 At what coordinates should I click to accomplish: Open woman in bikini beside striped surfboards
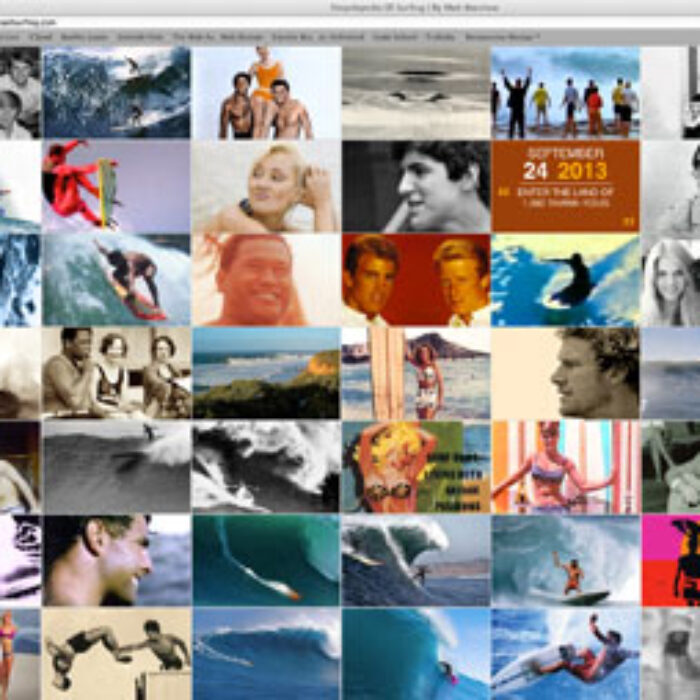tap(566, 467)
